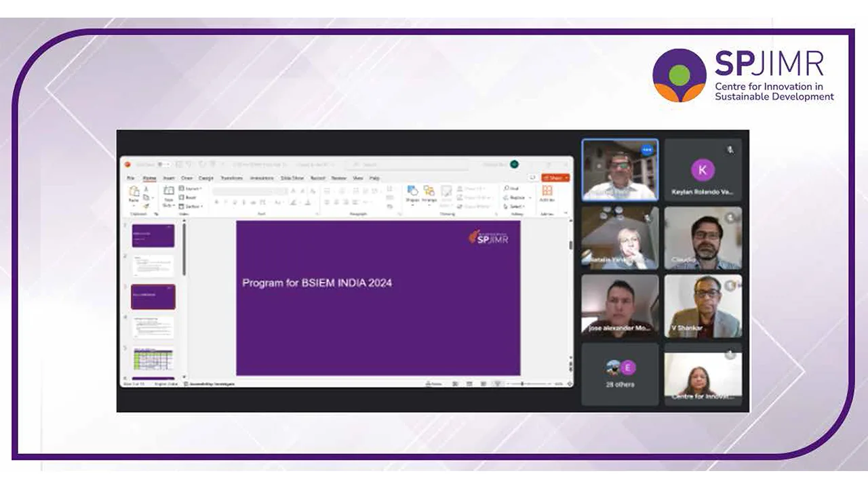Open the Section dropdown
This screenshot has width=868, height=488.
pyautogui.click(x=193, y=206)
